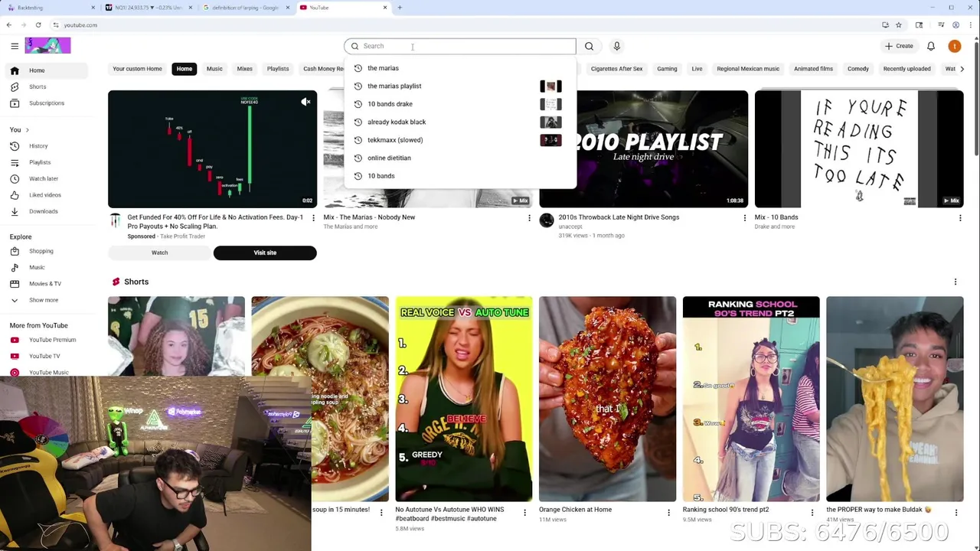Screen dimensions: 980x551
Task: Select the Animated films chip
Action: click(x=813, y=69)
